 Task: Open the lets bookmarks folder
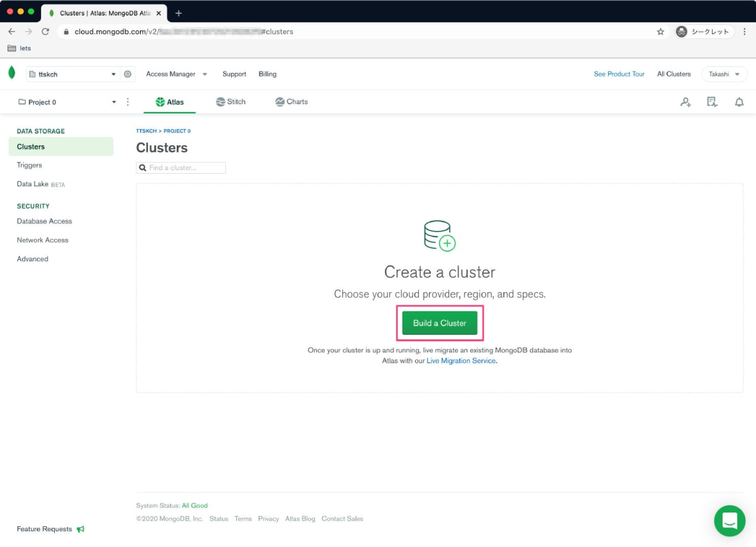(x=20, y=48)
